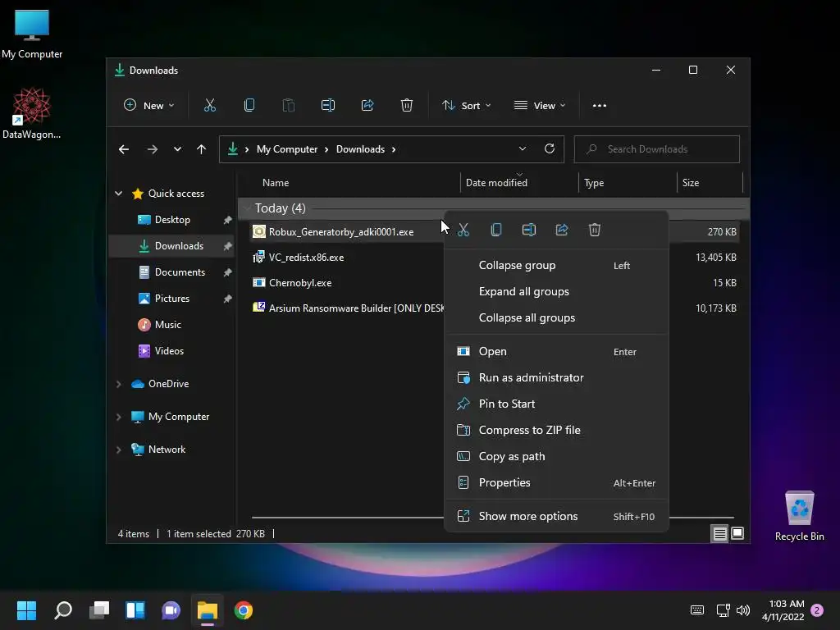This screenshot has width=840, height=630.
Task: Launch Google Chrome from the taskbar
Action: point(244,610)
